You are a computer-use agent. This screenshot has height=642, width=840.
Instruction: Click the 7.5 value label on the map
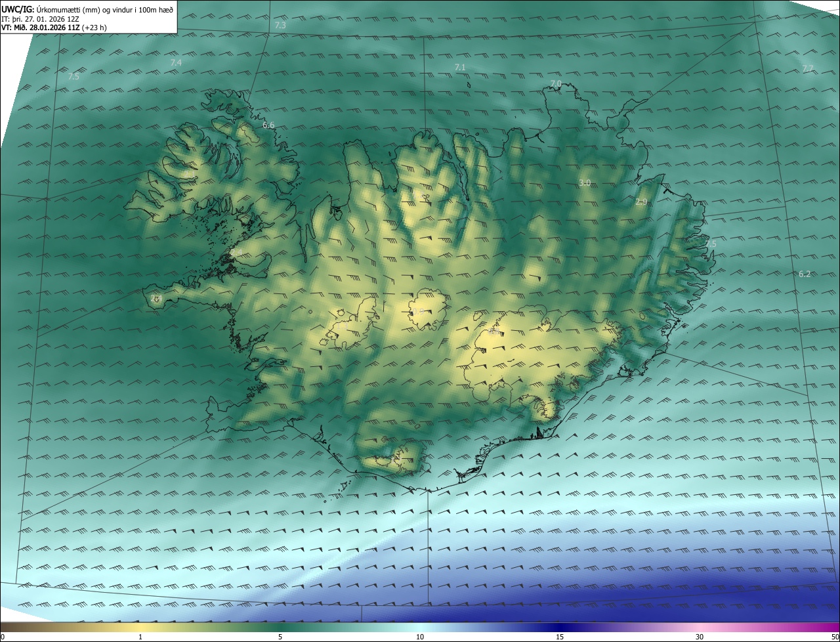click(73, 76)
